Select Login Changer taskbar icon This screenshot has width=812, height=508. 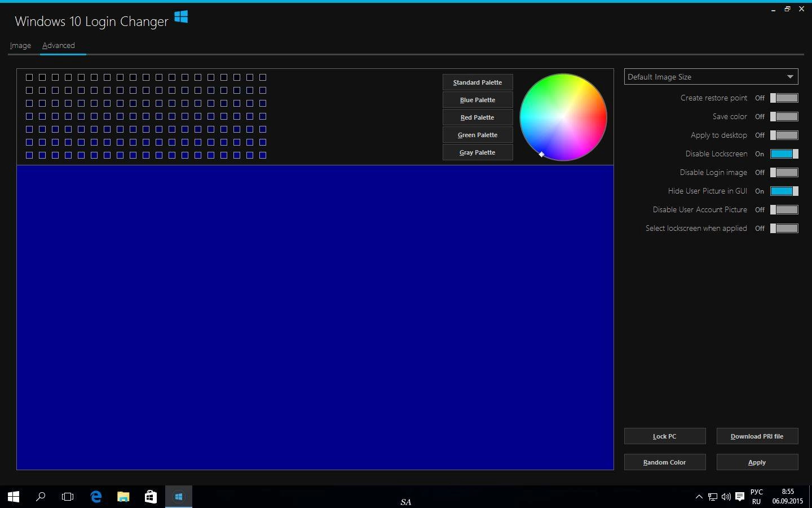[178, 497]
